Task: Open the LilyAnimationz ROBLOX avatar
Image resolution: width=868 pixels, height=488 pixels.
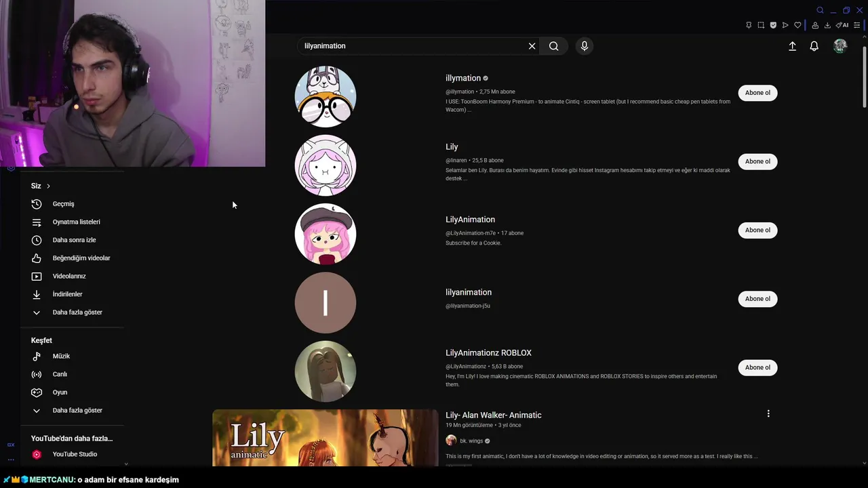Action: coord(325,371)
